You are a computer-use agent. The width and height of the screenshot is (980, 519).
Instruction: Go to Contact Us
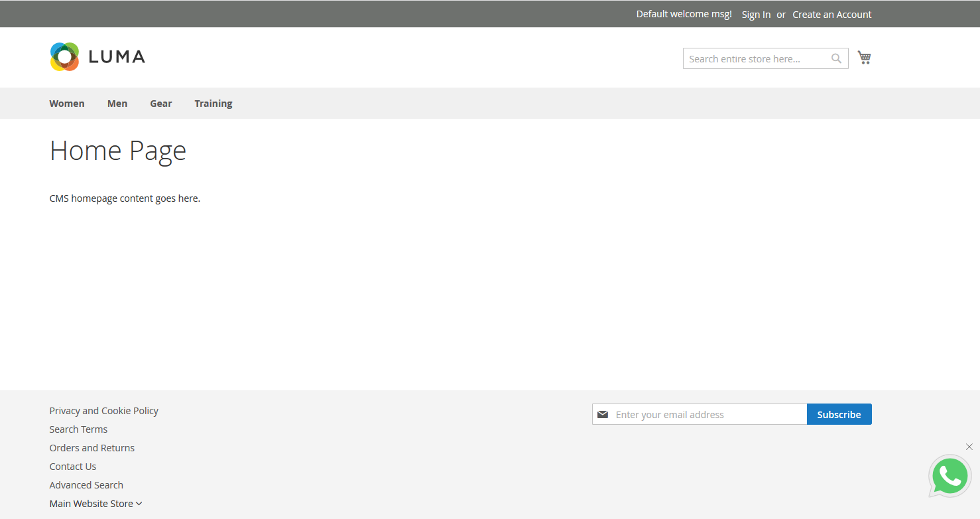coord(73,467)
